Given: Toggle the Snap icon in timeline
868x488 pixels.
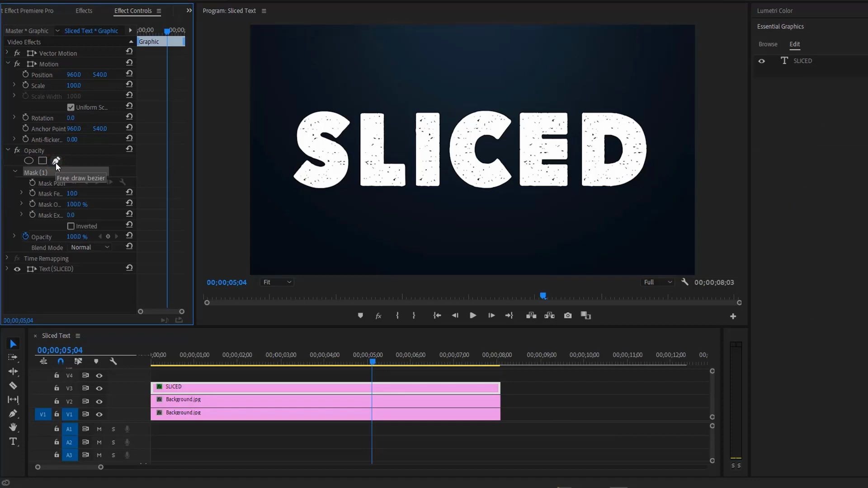Looking at the screenshot, I should (61, 361).
